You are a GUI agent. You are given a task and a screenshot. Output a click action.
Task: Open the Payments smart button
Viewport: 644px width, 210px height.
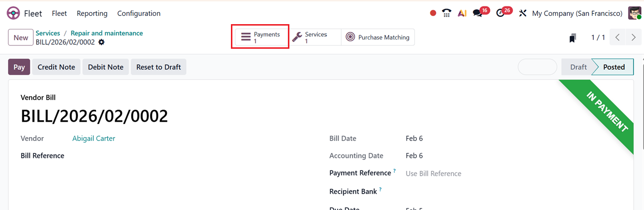(260, 37)
